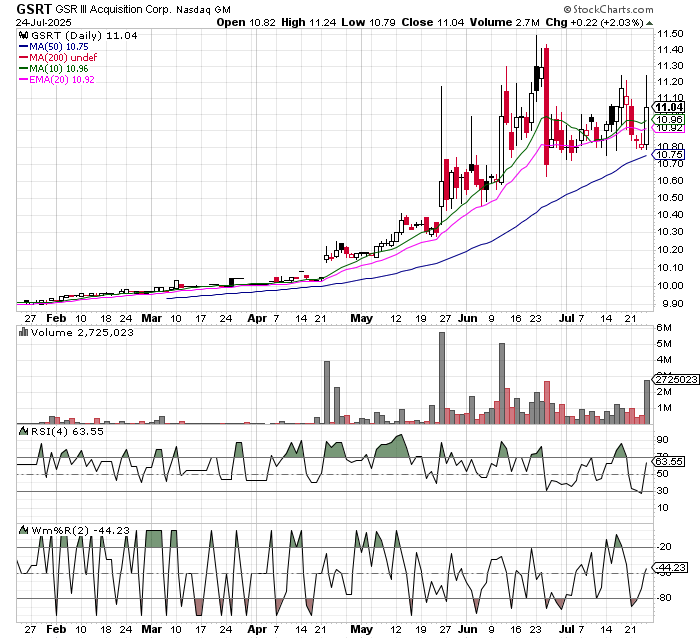The height and width of the screenshot is (639, 700).
Task: Click the 63.55 RSI axis tag
Action: point(669,461)
